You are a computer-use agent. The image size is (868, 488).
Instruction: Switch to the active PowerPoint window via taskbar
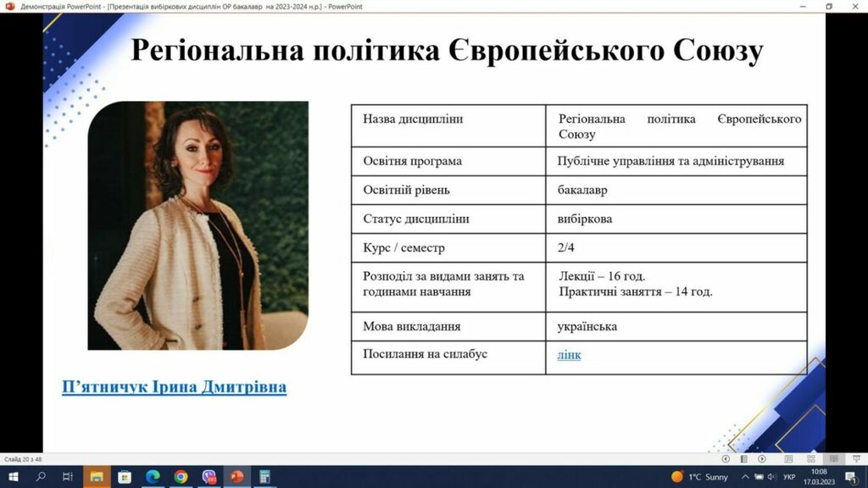coord(236,476)
